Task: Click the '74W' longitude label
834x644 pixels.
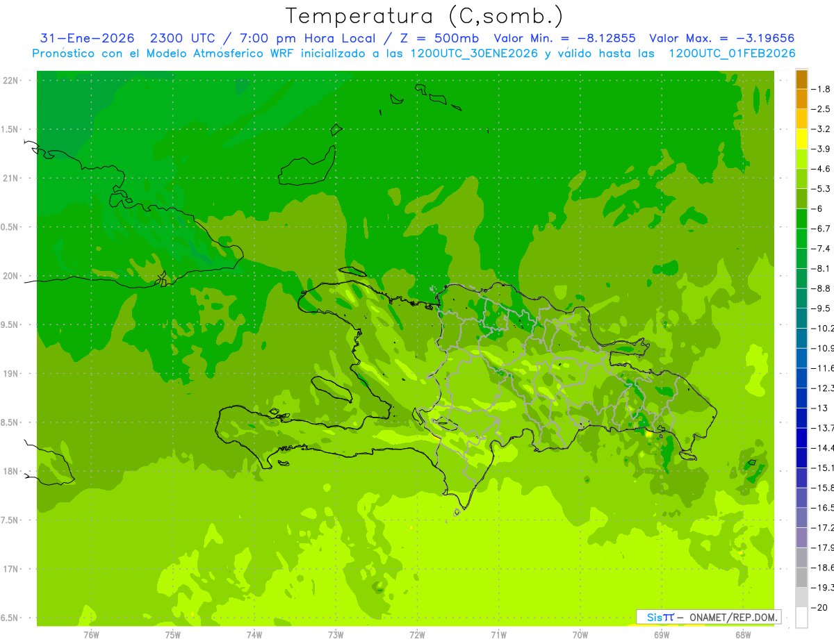Action: (254, 635)
